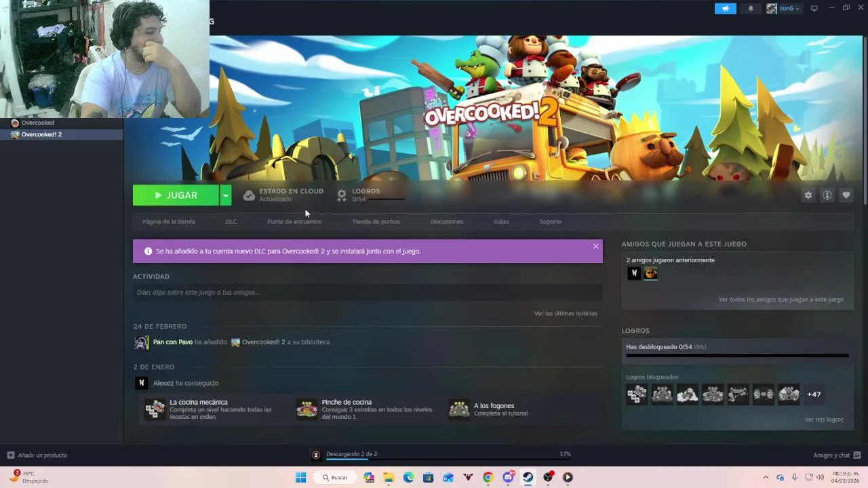Open Punto de encuentro tab
The width and height of the screenshot is (868, 488).
coord(294,222)
